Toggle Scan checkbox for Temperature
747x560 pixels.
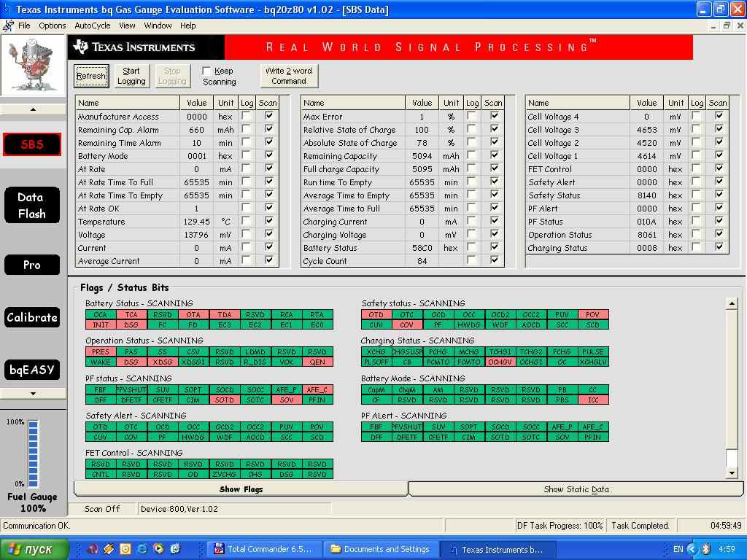click(x=268, y=221)
